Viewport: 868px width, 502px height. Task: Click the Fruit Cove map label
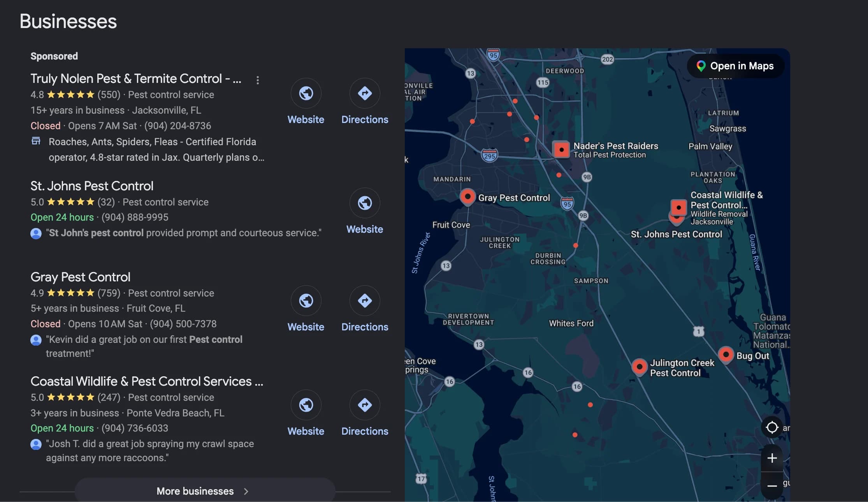tap(451, 225)
